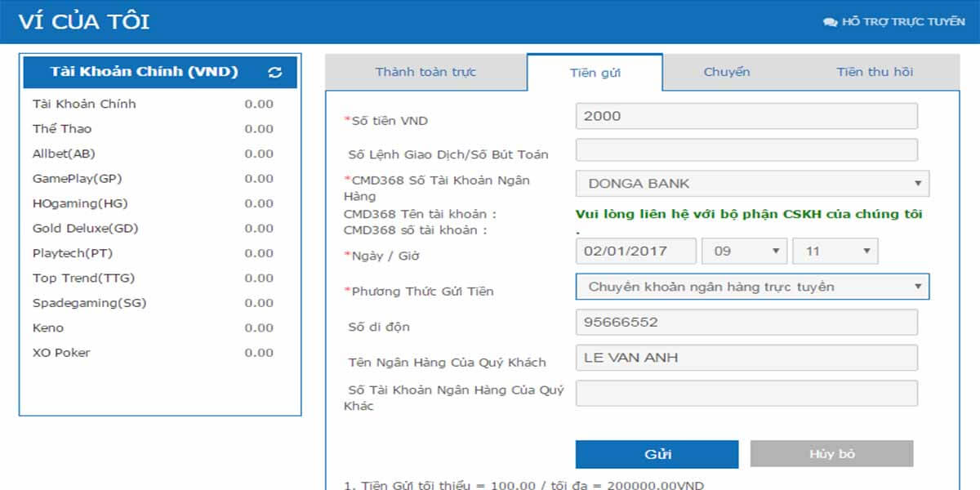Open the minute dropdown showing 11
This screenshot has width=980, height=490.
(x=835, y=251)
